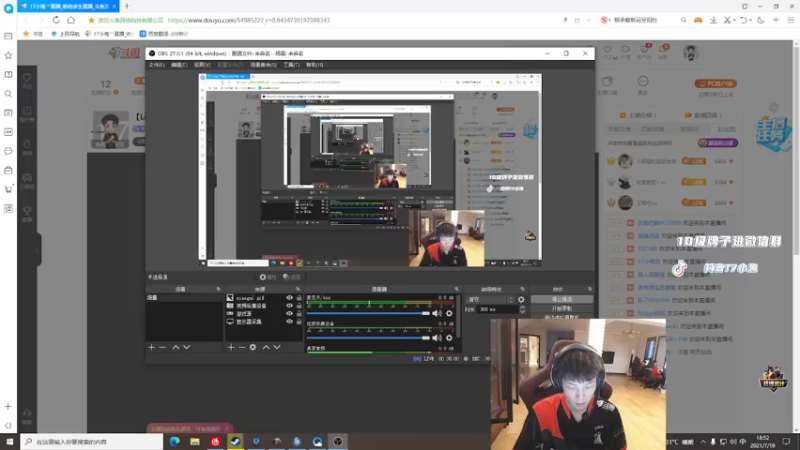Move the scene down in the list
800x450 pixels.
(187, 347)
